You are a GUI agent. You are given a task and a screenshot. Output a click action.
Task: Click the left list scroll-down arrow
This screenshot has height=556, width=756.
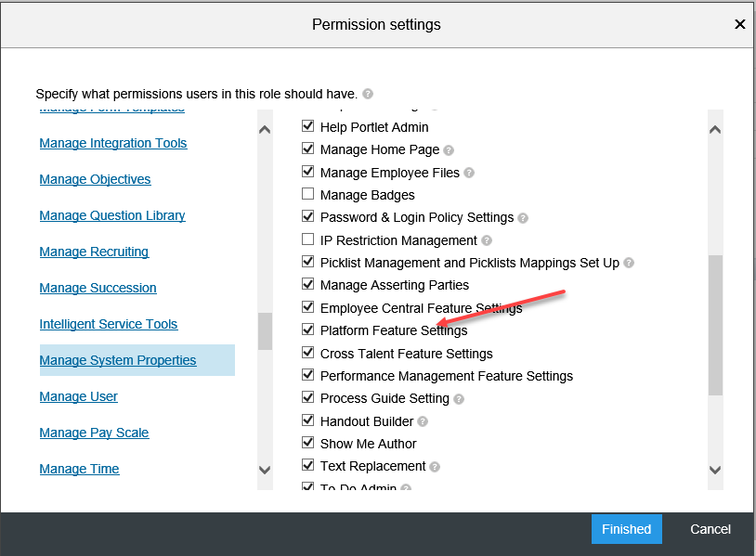265,470
